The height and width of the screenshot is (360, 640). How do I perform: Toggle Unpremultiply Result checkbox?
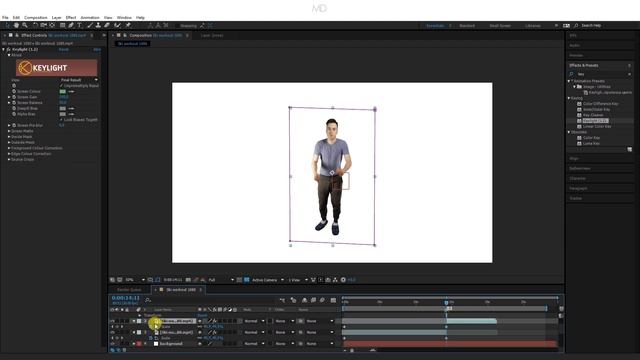(62, 86)
